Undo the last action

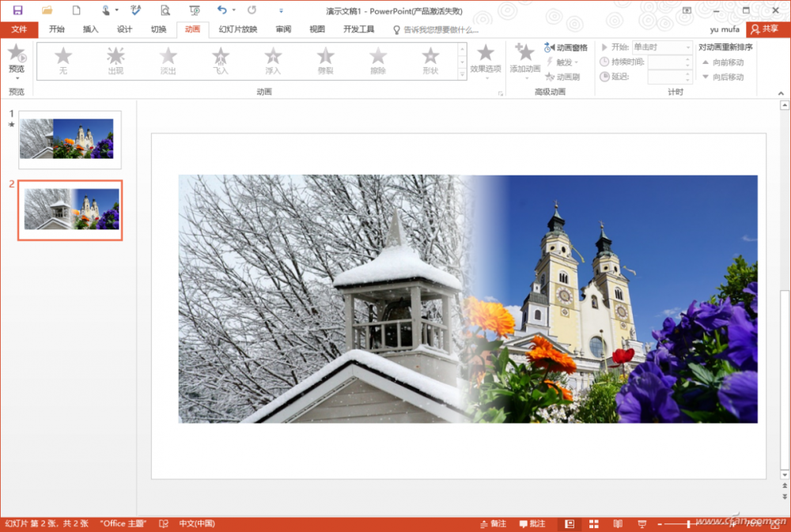pos(221,10)
